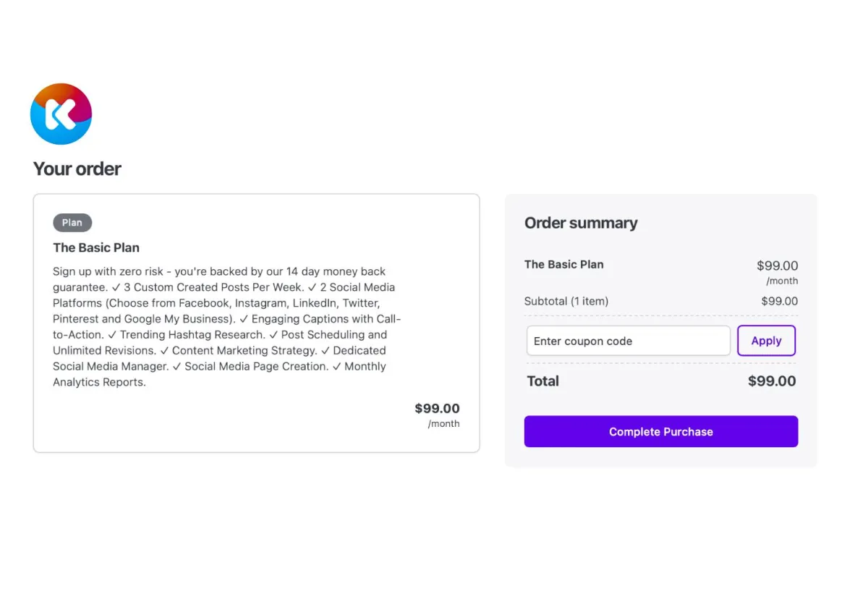This screenshot has width=868, height=607.
Task: Click the Your order heading
Action: pyautogui.click(x=77, y=169)
